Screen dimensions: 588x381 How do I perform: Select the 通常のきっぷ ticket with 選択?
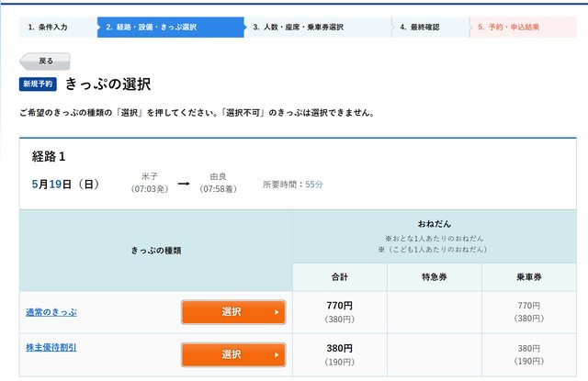232,312
